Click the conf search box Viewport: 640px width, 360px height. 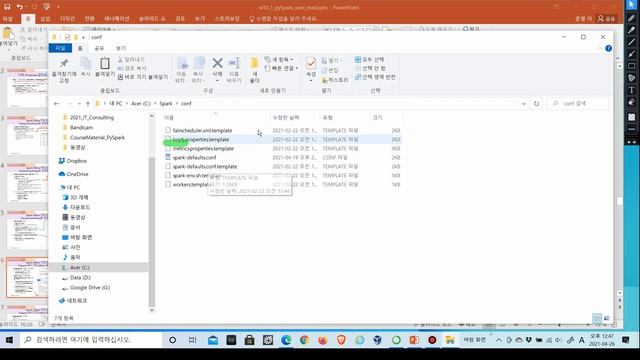[x=579, y=104]
